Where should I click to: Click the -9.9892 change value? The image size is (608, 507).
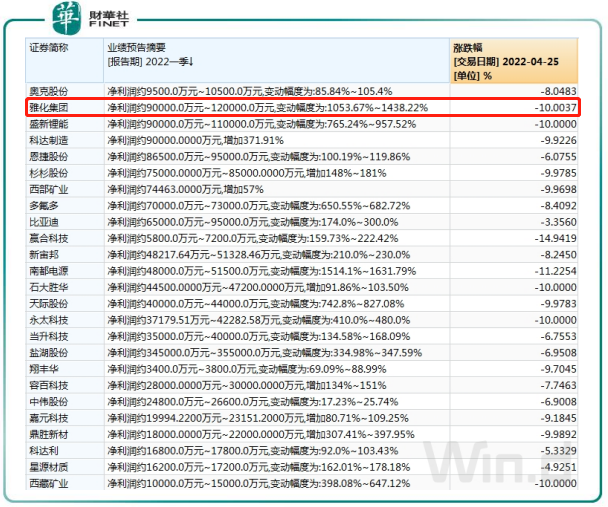click(x=558, y=435)
